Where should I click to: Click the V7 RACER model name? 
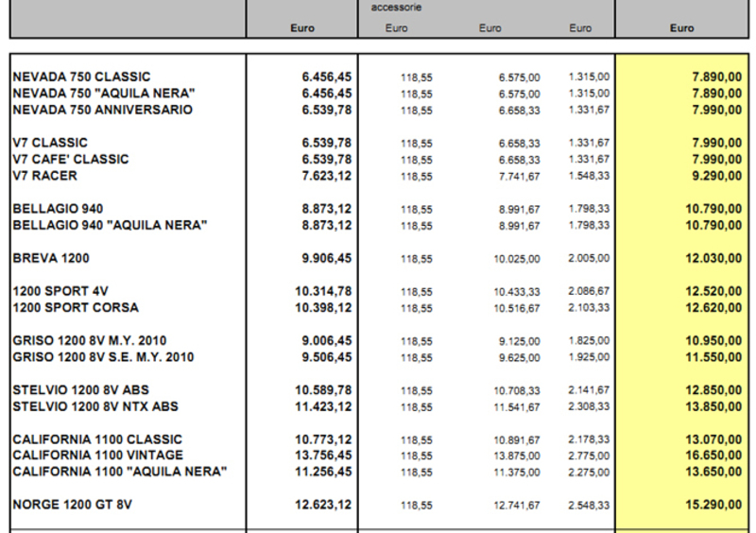point(45,176)
